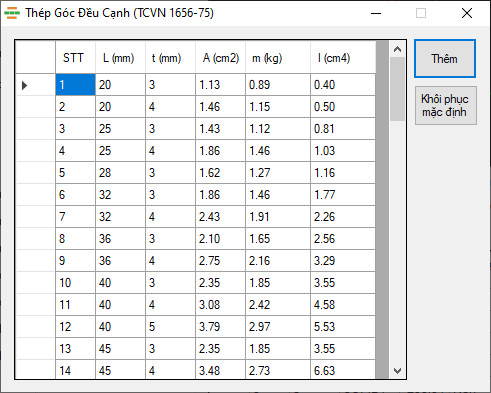Screen dimensions: 491x393
Task: Select the vertical scrollbar thumb
Action: (x=397, y=89)
